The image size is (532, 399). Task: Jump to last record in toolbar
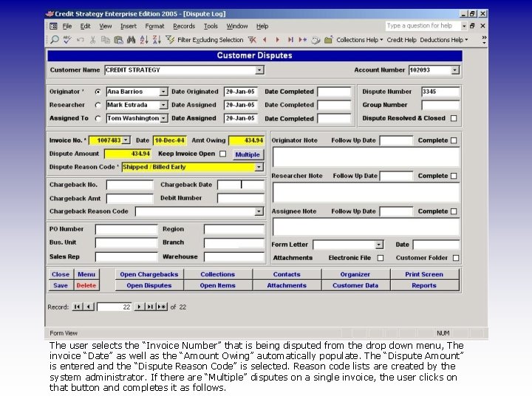coord(290,40)
